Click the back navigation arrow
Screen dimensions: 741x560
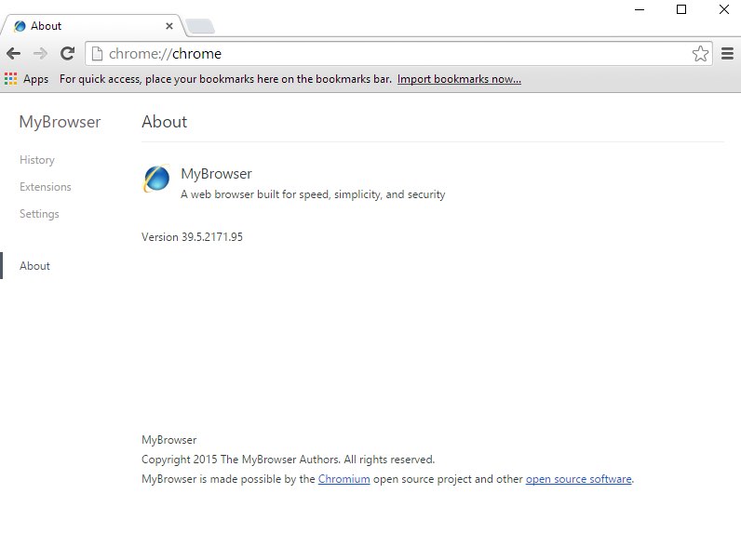pyautogui.click(x=13, y=54)
